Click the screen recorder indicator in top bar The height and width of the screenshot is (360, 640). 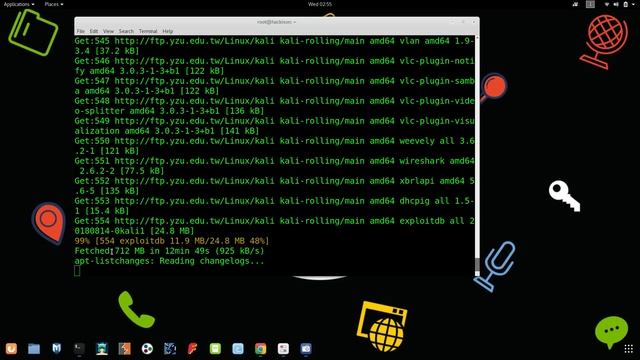pos(575,4)
